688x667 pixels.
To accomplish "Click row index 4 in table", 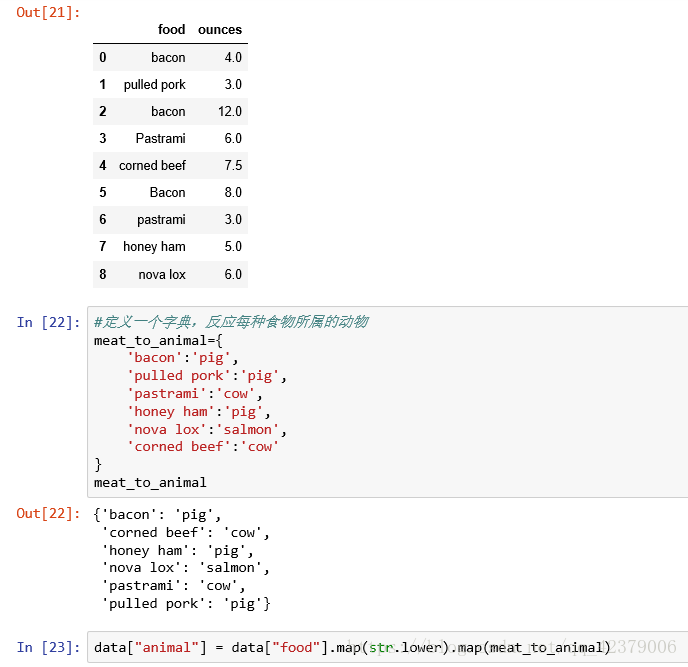I will pyautogui.click(x=103, y=165).
